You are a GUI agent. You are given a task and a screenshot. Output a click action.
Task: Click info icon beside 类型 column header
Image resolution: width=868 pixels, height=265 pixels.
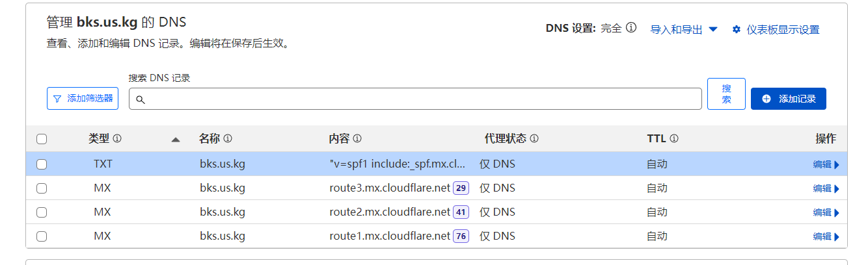[x=118, y=139]
